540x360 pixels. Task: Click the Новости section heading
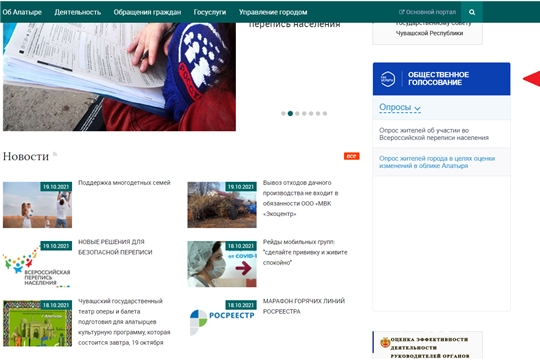pos(26,156)
